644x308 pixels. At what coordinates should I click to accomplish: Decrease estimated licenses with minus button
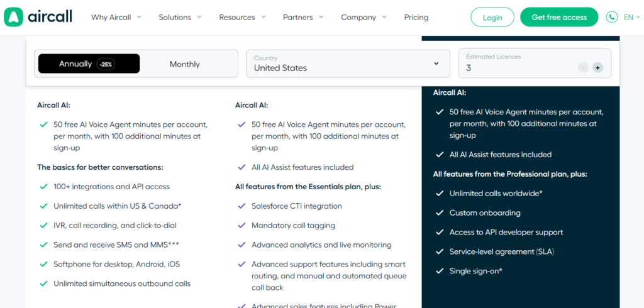click(583, 68)
